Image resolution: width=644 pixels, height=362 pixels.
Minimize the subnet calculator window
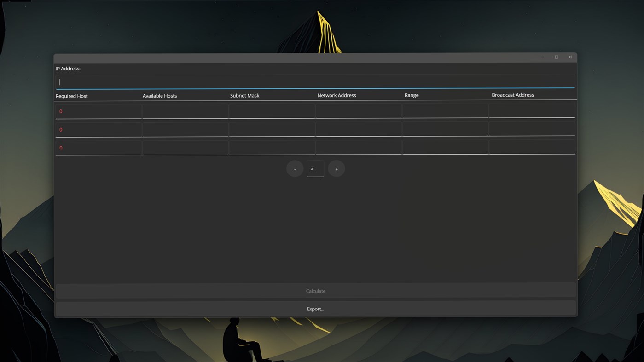(543, 57)
